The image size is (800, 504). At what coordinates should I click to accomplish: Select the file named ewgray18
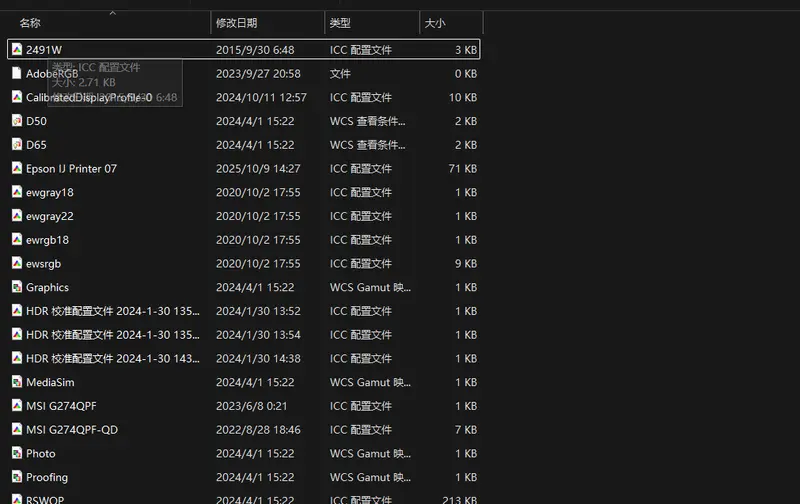(50, 193)
